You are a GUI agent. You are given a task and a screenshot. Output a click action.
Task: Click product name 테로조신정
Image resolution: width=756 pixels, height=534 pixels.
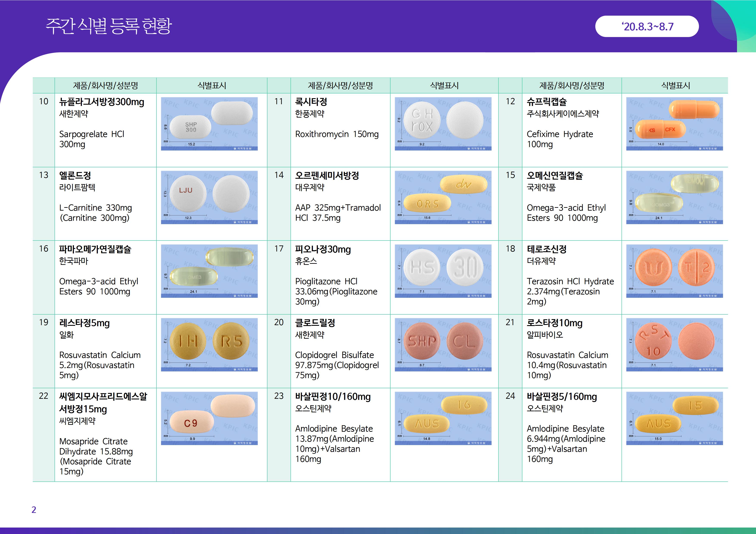click(546, 249)
